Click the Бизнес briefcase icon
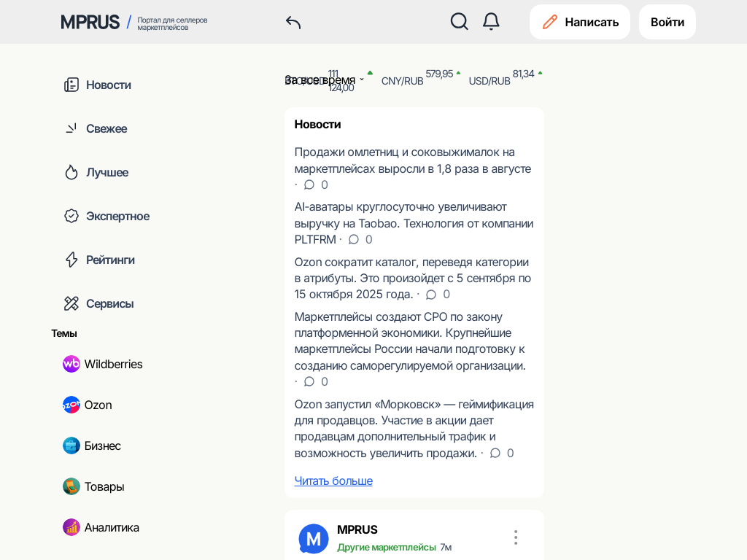Viewport: 747px width, 560px height. tap(71, 446)
